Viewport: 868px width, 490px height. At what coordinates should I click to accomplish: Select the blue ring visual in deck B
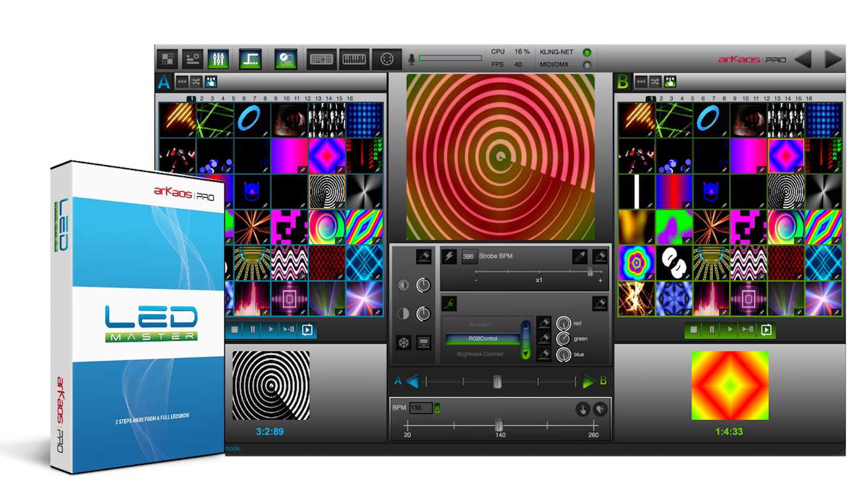tap(712, 119)
